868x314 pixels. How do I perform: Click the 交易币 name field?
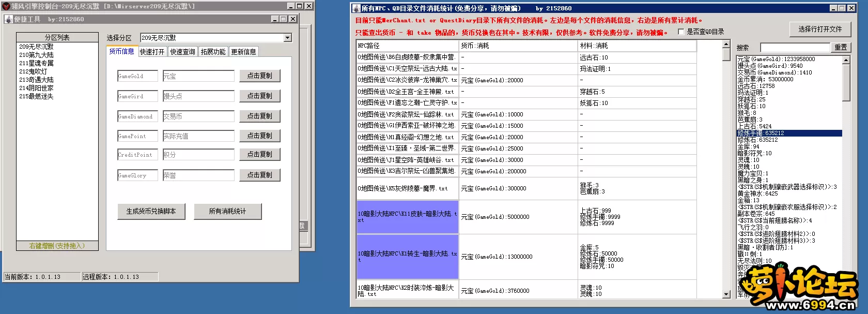point(198,116)
